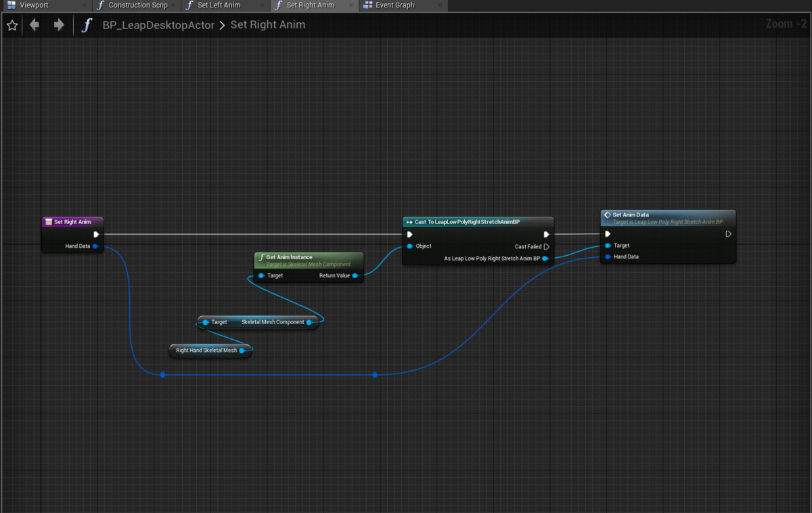812x513 pixels.
Task: Go back with the left arrow navigation icon
Action: [34, 25]
